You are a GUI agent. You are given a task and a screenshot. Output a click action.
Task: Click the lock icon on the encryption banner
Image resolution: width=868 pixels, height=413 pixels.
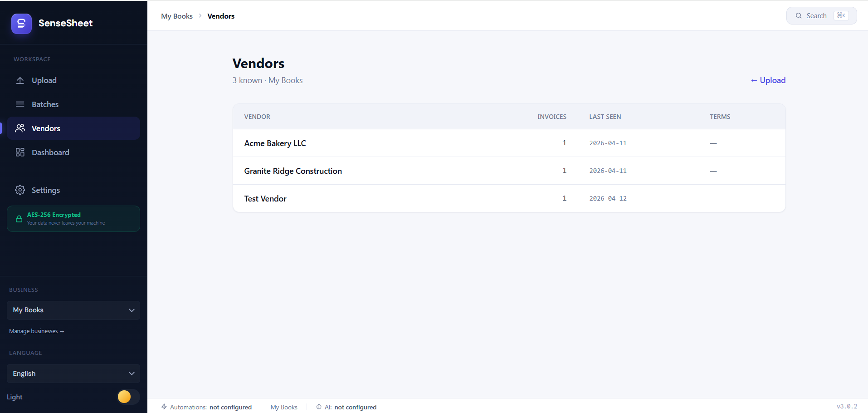19,218
